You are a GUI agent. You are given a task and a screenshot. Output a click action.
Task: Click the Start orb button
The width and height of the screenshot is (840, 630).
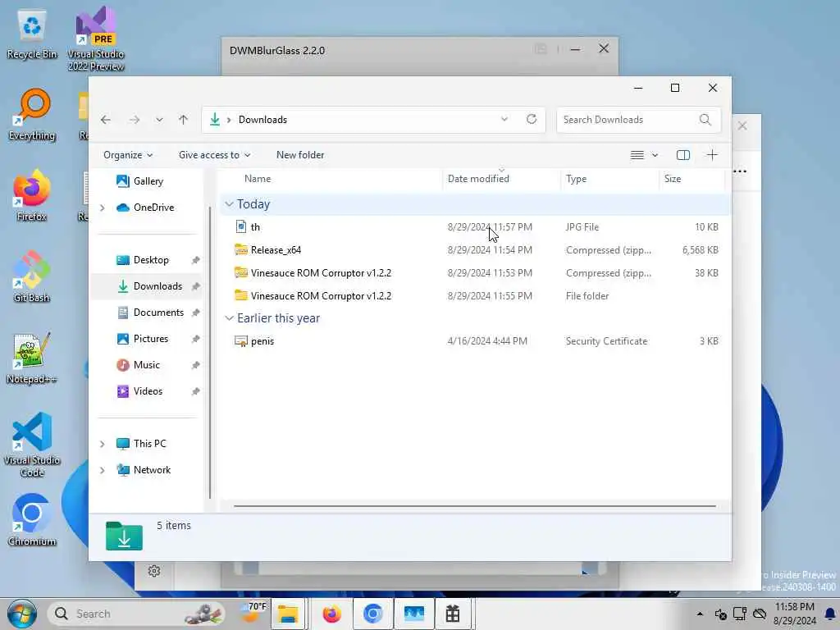pos(22,614)
